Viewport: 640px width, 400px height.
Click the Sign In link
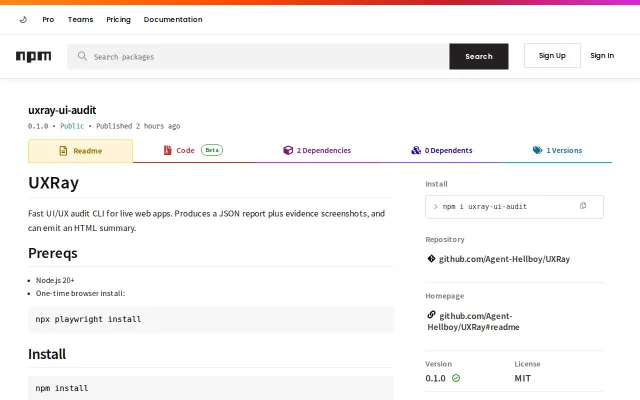click(x=602, y=56)
